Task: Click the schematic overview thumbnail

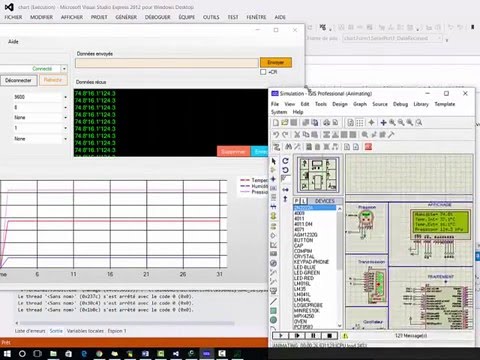Action: tap(318, 175)
